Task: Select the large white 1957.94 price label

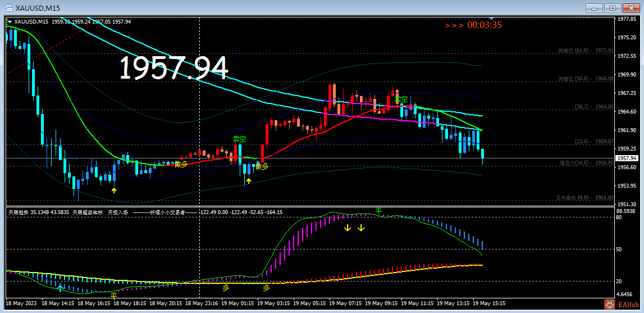Action: pyautogui.click(x=173, y=68)
